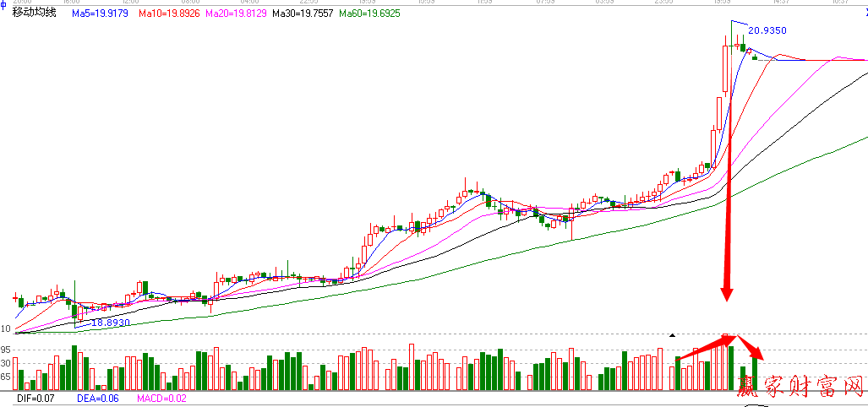Click the red right-pointing arrow on volume bars
This screenshot has width=868, height=407.
704,347
